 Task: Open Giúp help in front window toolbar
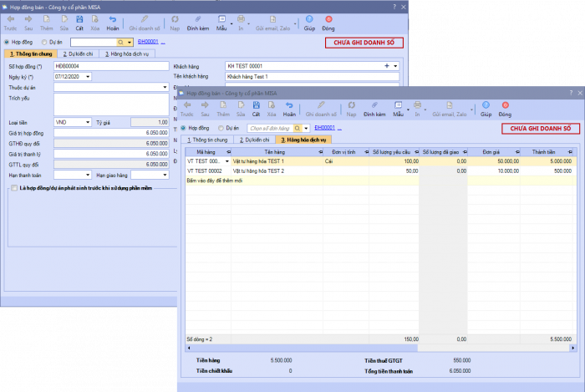(x=486, y=106)
